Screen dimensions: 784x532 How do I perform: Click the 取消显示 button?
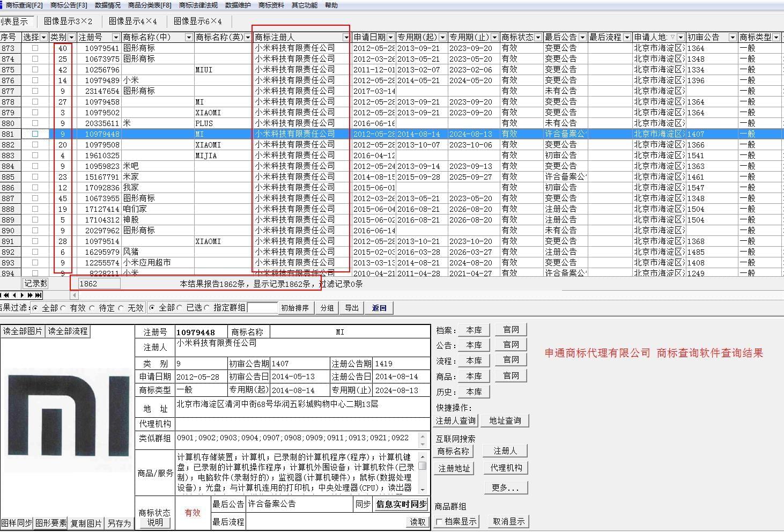click(509, 521)
